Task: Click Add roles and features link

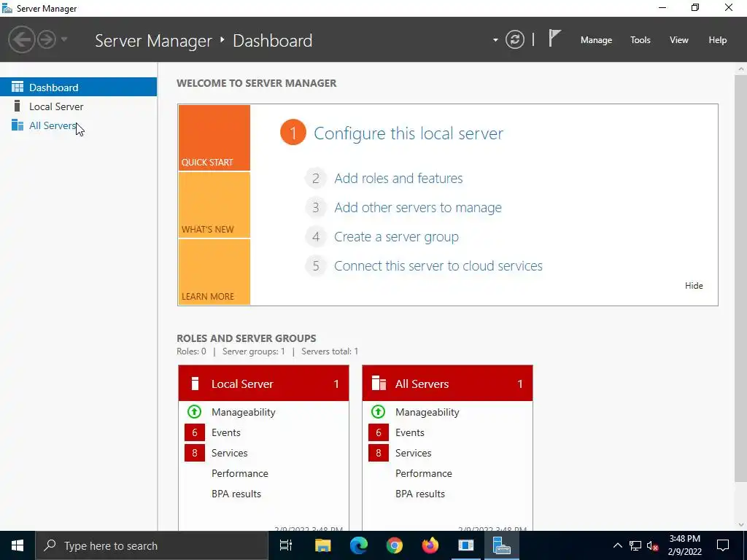Action: tap(398, 178)
